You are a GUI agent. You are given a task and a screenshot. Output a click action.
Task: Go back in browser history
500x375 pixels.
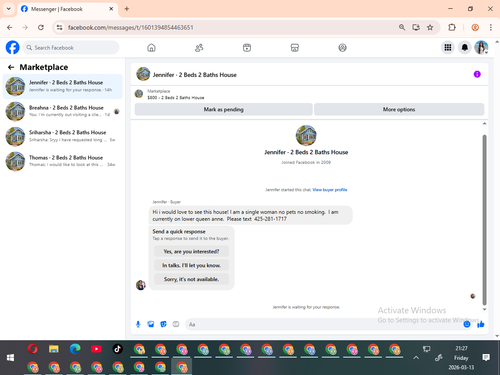click(x=10, y=27)
